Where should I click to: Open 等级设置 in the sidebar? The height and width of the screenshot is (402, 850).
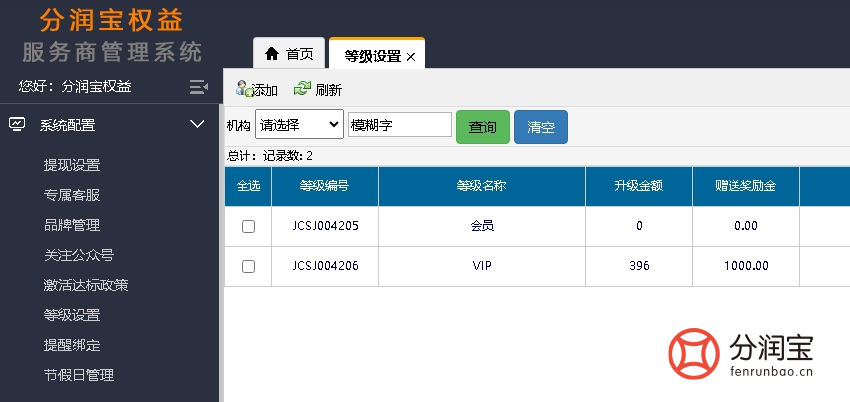click(72, 315)
